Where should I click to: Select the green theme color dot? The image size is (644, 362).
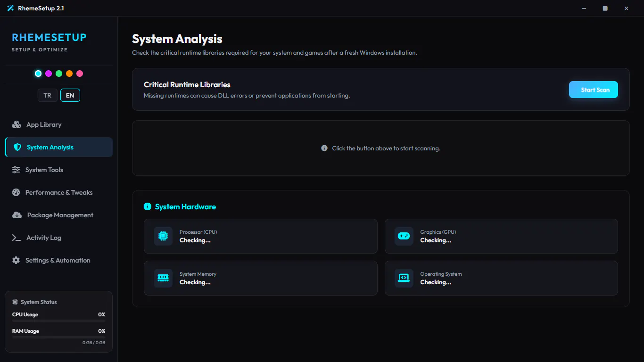(59, 74)
